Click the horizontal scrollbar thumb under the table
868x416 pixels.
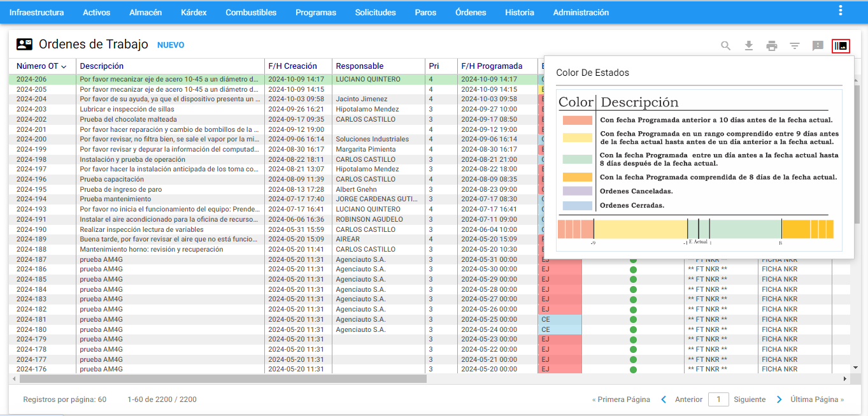(223, 378)
